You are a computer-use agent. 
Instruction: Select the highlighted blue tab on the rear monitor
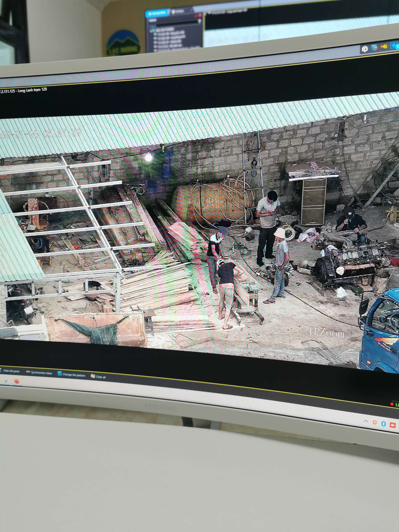[157, 13]
